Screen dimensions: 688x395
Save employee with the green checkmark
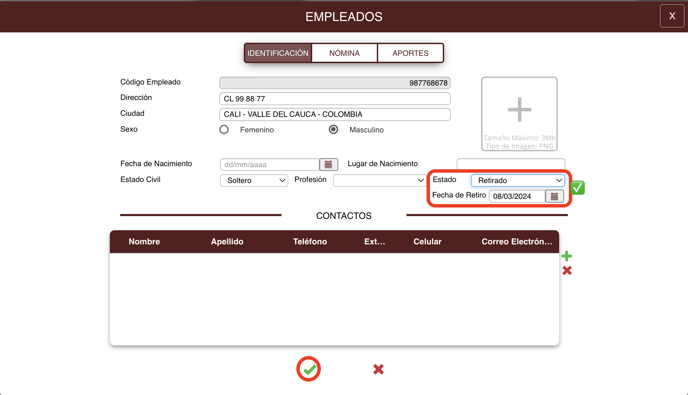pyautogui.click(x=309, y=369)
